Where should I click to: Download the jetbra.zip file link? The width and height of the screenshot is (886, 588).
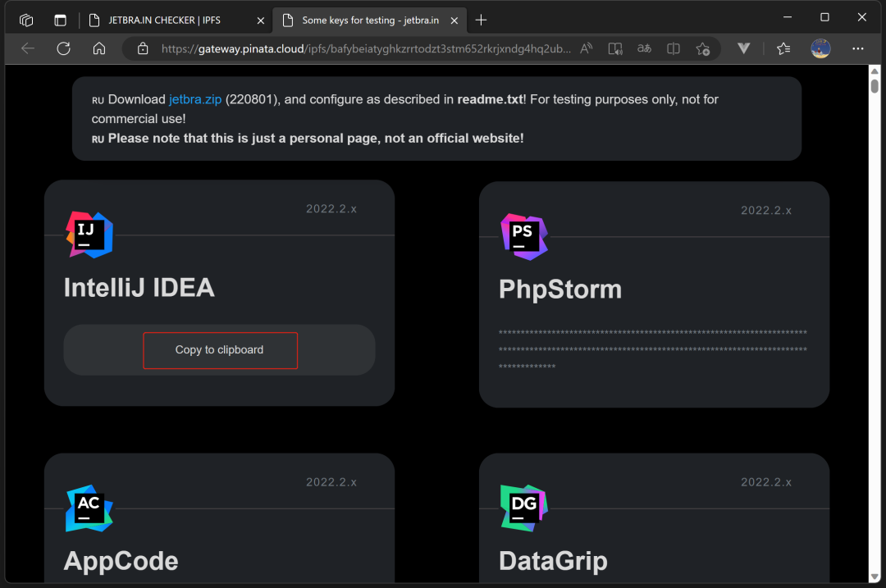[195, 99]
